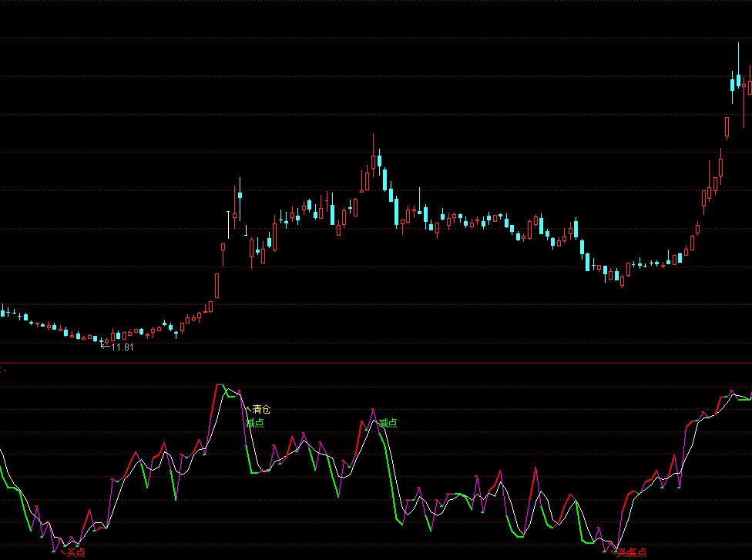The width and height of the screenshot is (752, 560).
Task: Click the last candlestick at the right edge
Action: (749, 86)
